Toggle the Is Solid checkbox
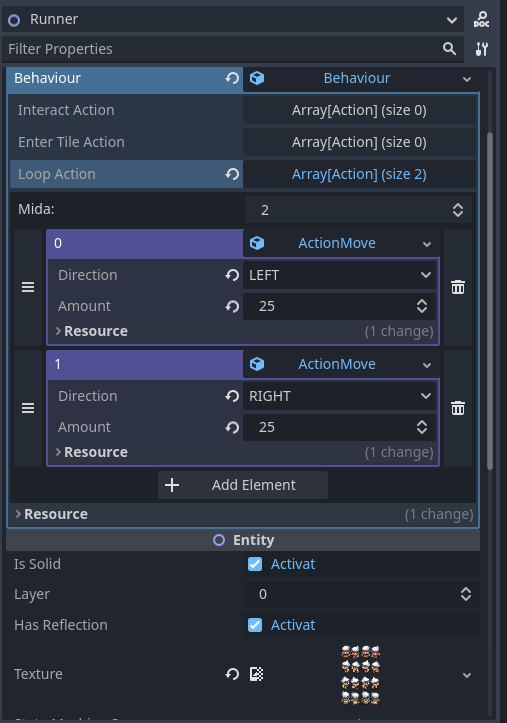 tap(255, 564)
